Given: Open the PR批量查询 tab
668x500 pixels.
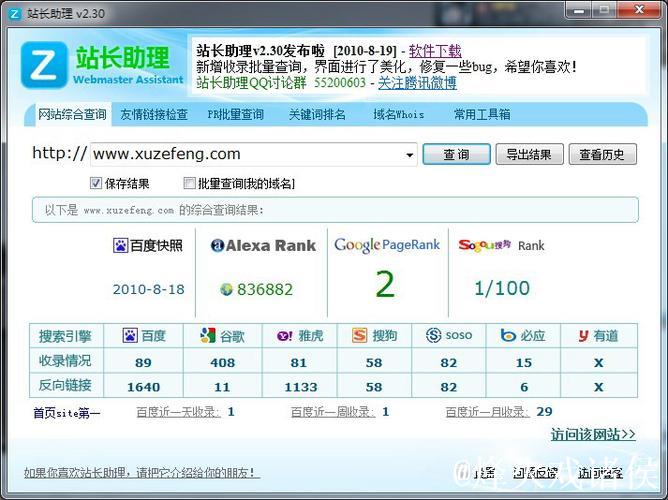Looking at the screenshot, I should pos(236,114).
